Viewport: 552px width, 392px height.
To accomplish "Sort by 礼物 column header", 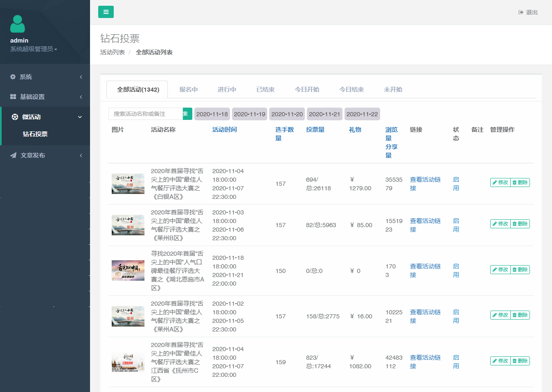I will pos(355,130).
